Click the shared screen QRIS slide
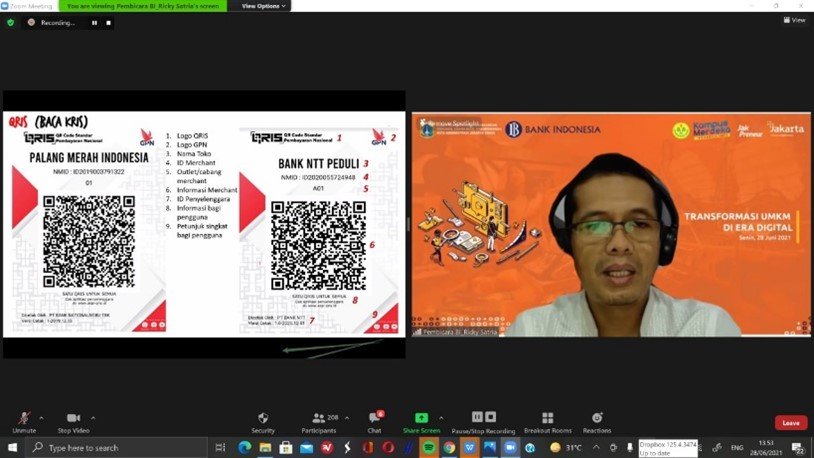Screen dimensions: 814x458 pos(204,224)
